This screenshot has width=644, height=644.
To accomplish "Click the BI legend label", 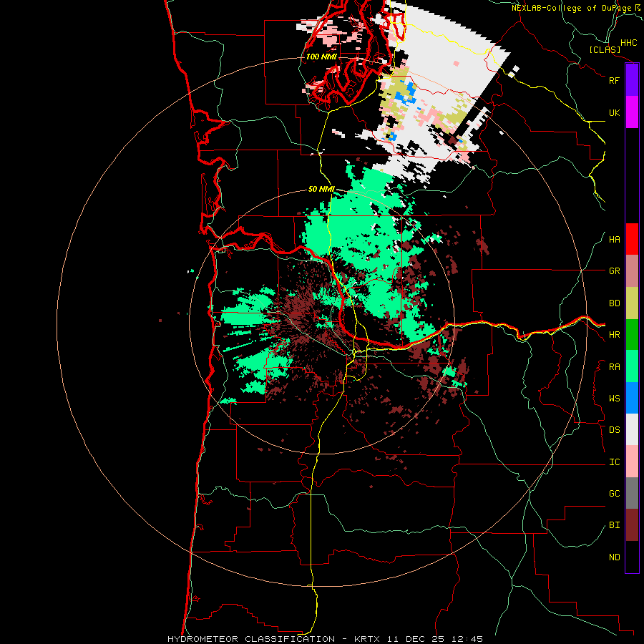I will (x=615, y=525).
